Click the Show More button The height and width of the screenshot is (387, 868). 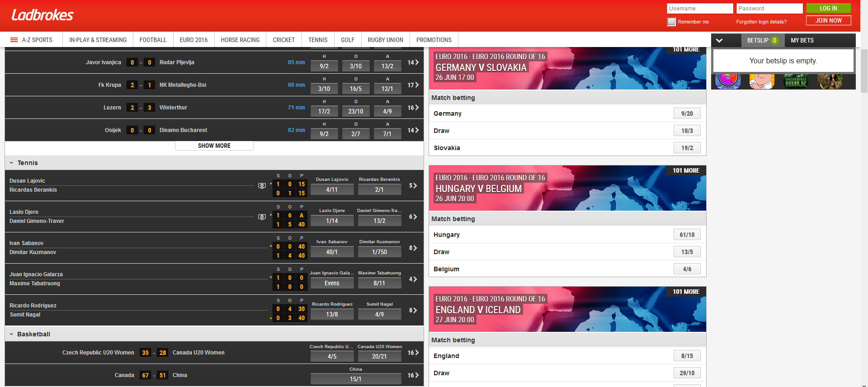pyautogui.click(x=214, y=146)
